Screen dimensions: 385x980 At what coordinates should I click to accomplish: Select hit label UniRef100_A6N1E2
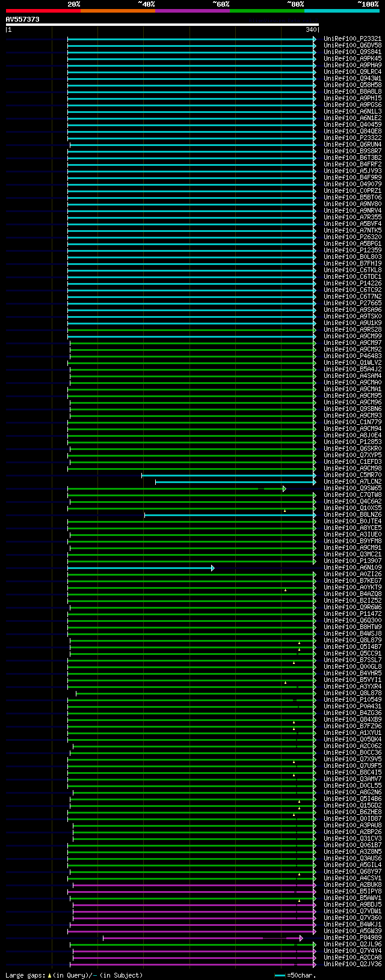(353, 118)
